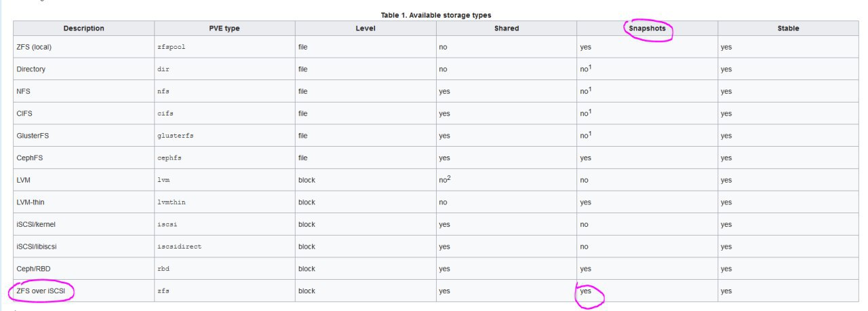Select the Shared value 'no' for LVM-thin
This screenshot has width=868, height=311.
(443, 202)
